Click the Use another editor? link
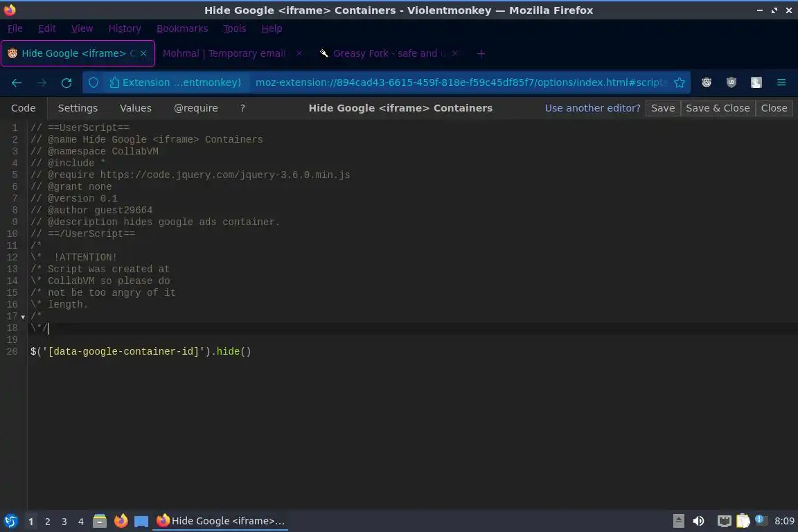 tap(592, 108)
